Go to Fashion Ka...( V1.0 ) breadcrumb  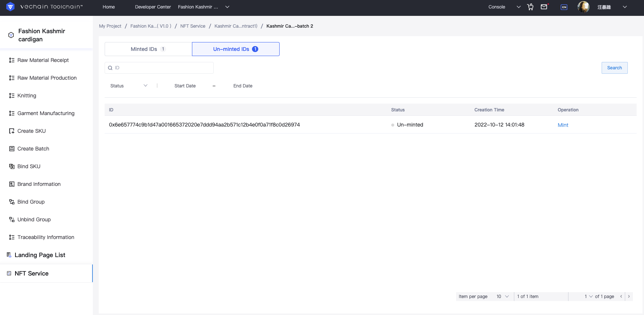click(151, 26)
